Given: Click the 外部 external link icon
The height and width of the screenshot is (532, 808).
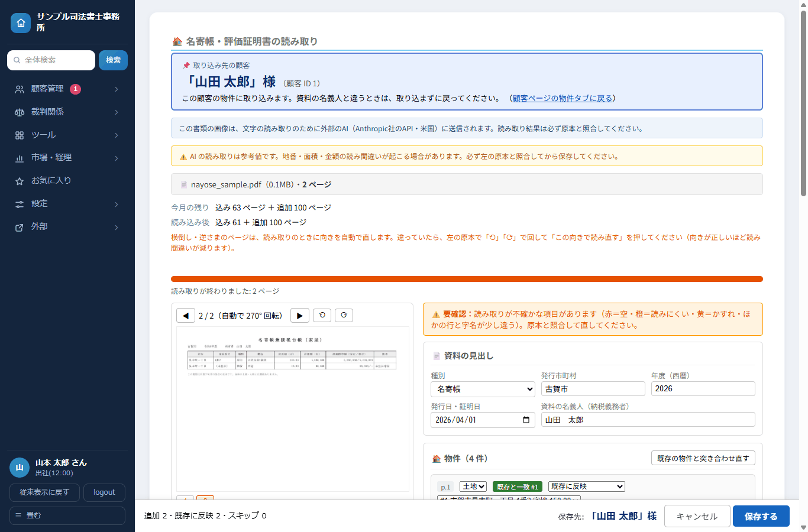Looking at the screenshot, I should pyautogui.click(x=20, y=227).
